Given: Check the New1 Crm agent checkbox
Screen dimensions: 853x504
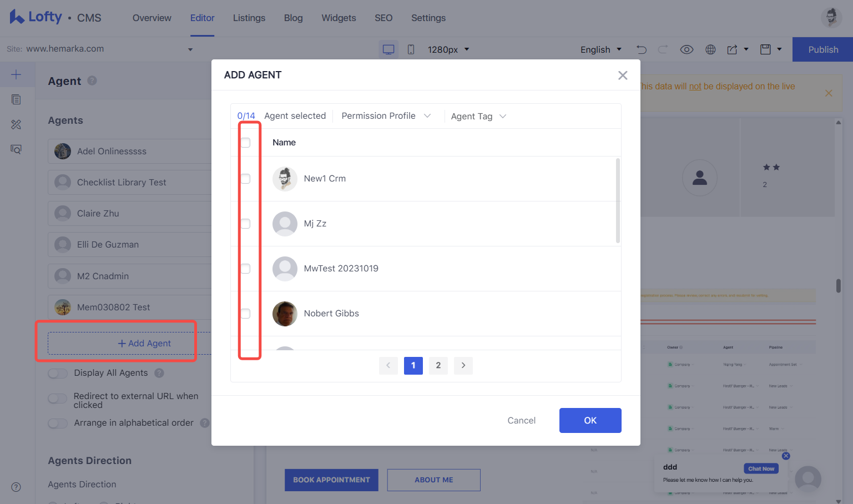Looking at the screenshot, I should [245, 179].
